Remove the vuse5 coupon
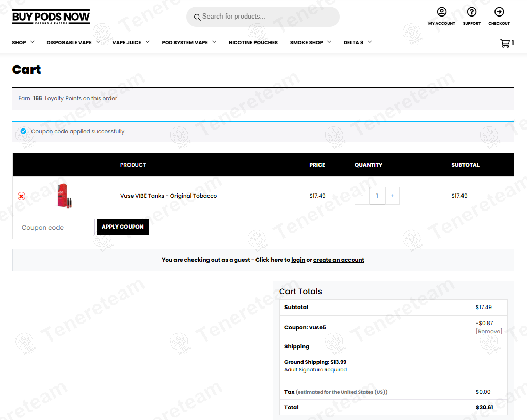 (489, 331)
